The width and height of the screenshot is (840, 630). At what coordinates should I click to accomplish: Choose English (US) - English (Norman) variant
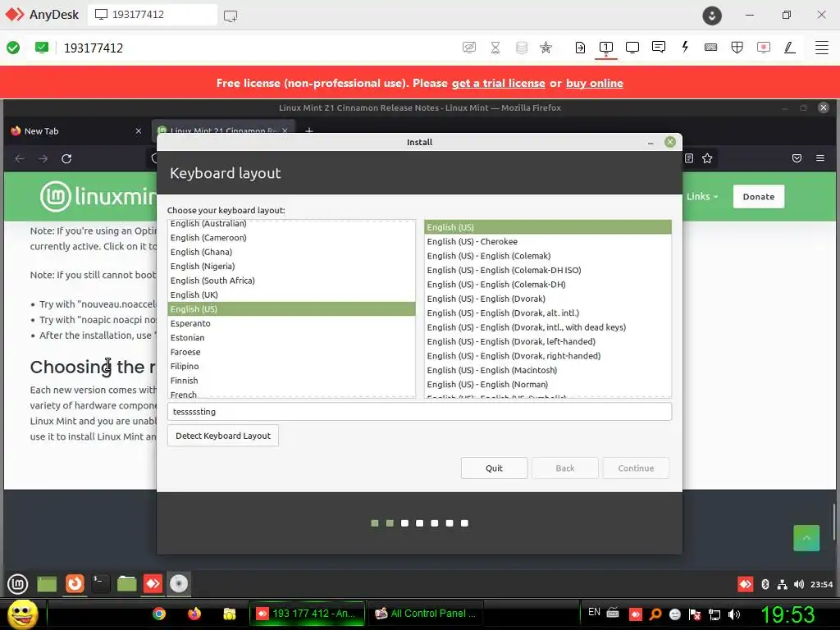547,385
